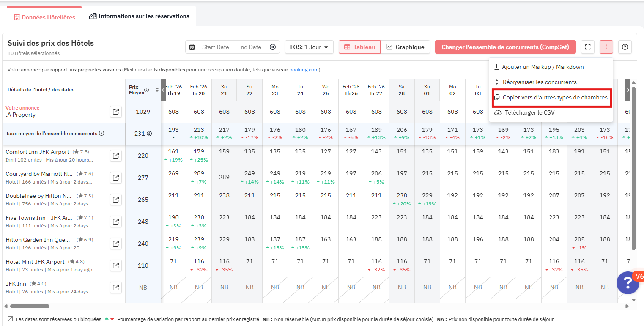This screenshot has width=644, height=326.
Task: Click the info icon next to Prix Moyen
Action: 146,90
